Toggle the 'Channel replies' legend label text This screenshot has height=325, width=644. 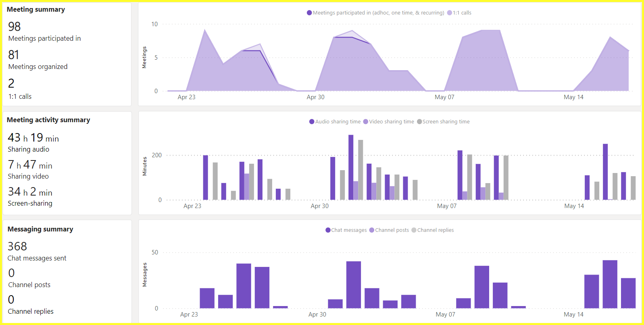(x=436, y=230)
